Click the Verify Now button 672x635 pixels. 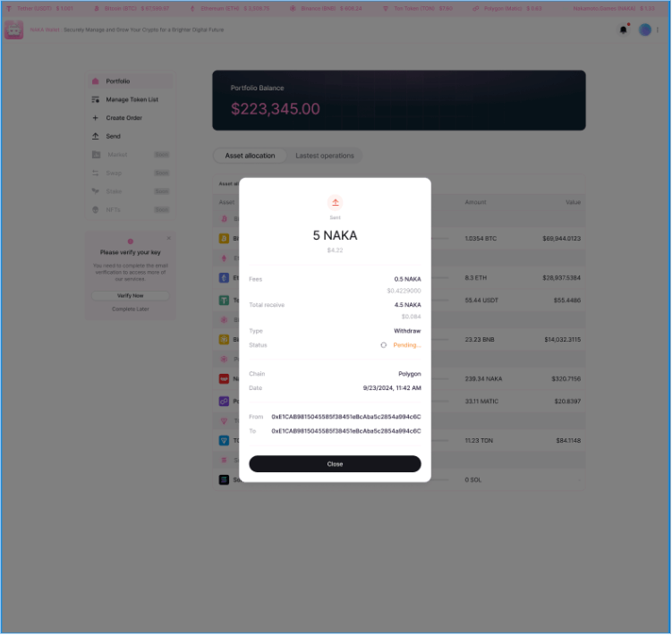(x=131, y=296)
